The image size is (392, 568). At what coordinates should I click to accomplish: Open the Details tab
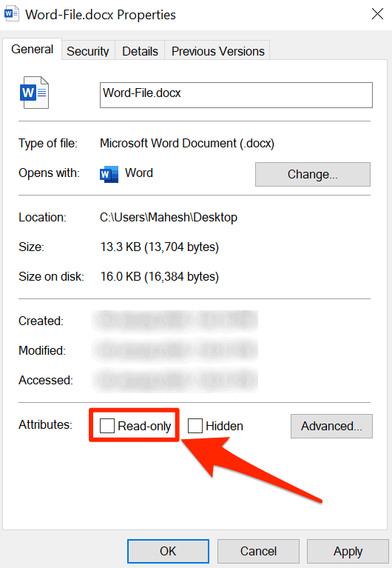[140, 51]
